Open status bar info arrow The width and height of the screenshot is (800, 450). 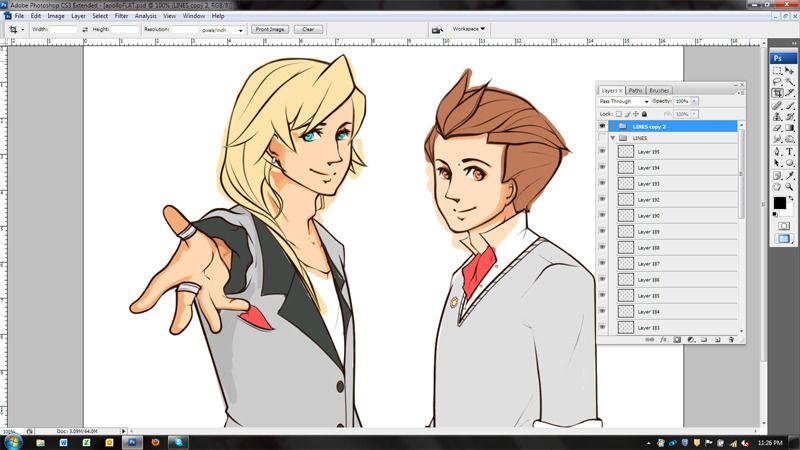(123, 431)
